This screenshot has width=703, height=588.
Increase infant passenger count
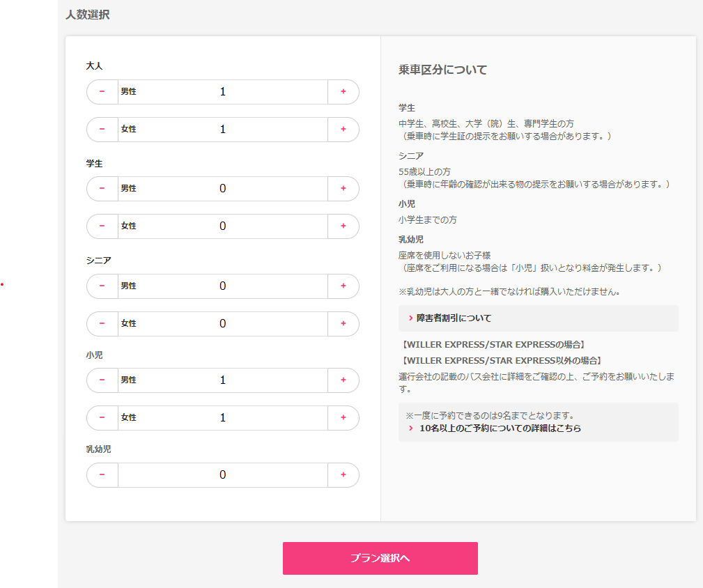pos(343,474)
